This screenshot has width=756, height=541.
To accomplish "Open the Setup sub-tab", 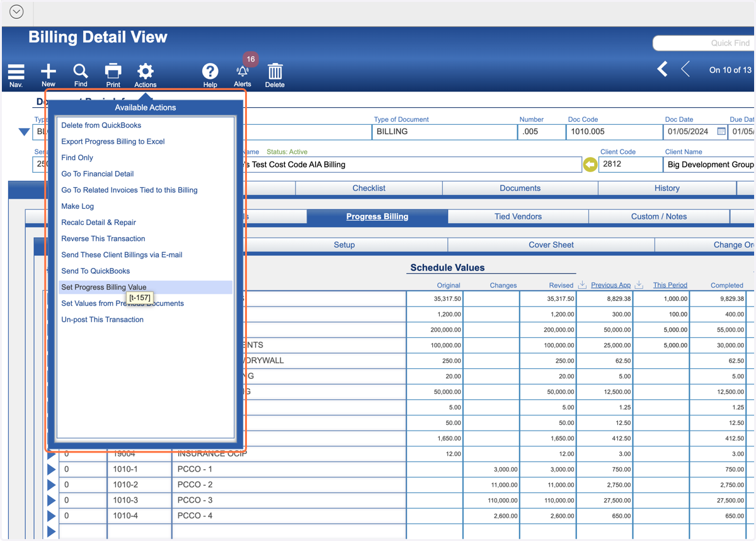I will tap(345, 245).
